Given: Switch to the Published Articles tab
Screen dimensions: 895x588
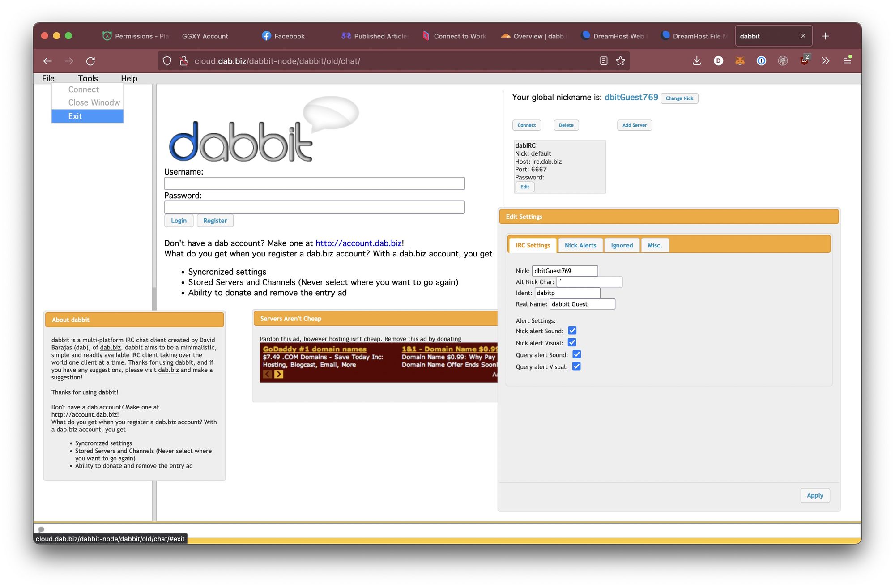Looking at the screenshot, I should click(375, 36).
